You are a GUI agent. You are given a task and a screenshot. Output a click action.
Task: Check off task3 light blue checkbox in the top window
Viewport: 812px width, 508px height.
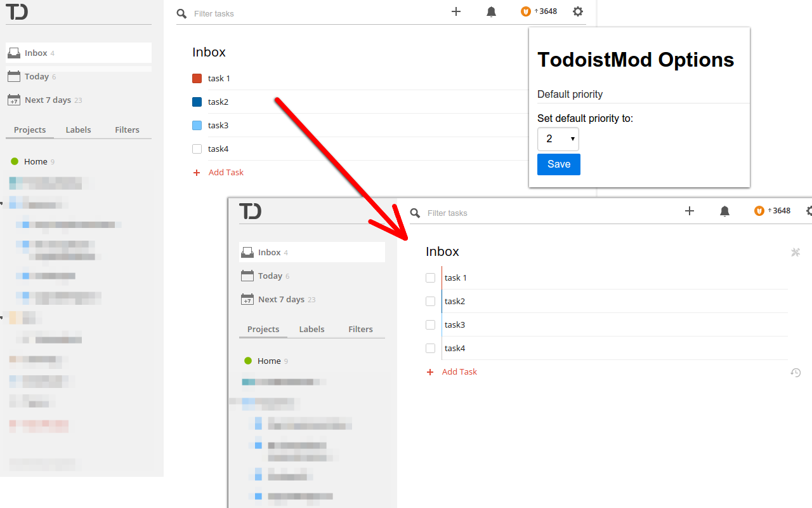coord(197,126)
